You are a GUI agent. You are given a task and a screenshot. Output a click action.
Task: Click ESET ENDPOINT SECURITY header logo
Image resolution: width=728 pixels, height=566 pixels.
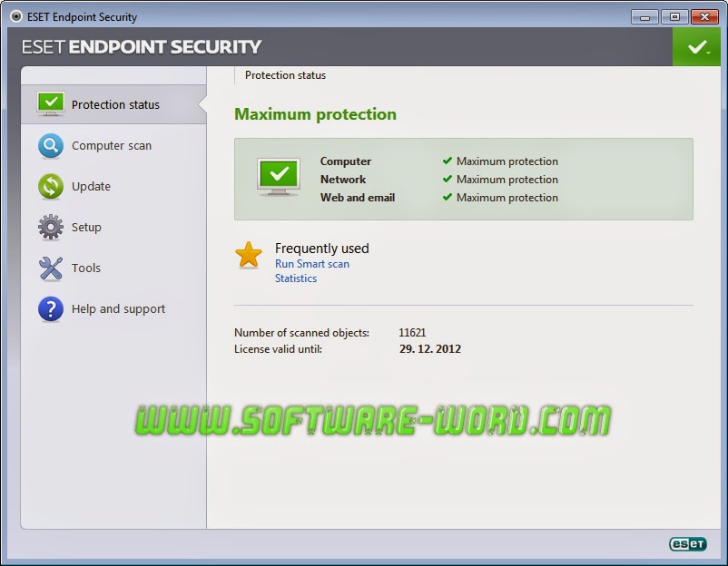coord(141,47)
